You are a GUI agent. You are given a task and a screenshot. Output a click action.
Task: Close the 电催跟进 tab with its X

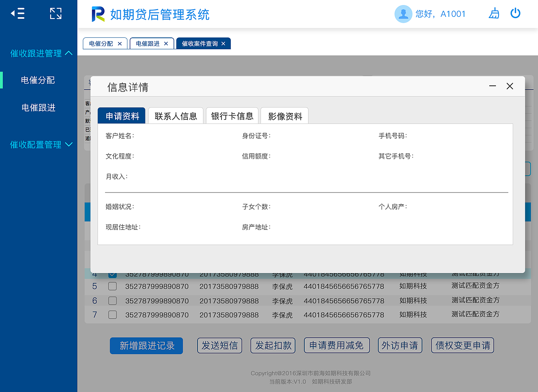point(166,43)
